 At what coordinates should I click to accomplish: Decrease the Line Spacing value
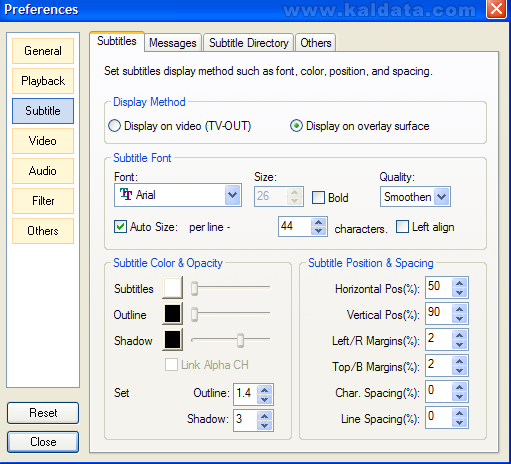460,422
